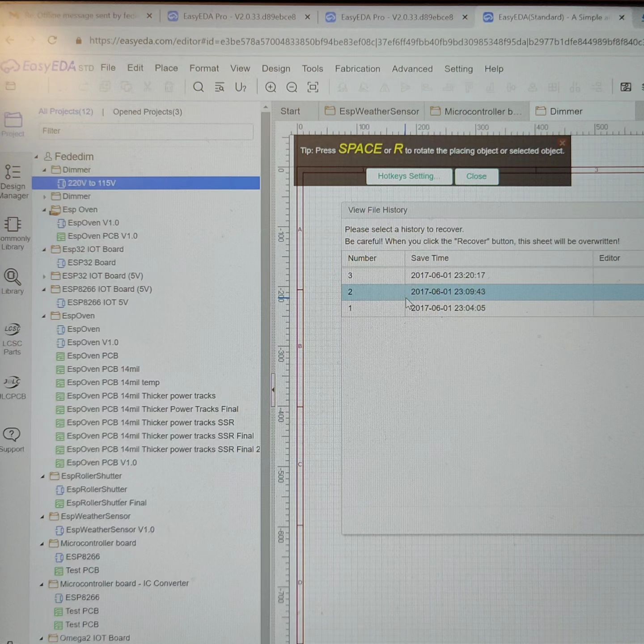
Task: Click the EasyEDA STD logo
Action: click(47, 67)
